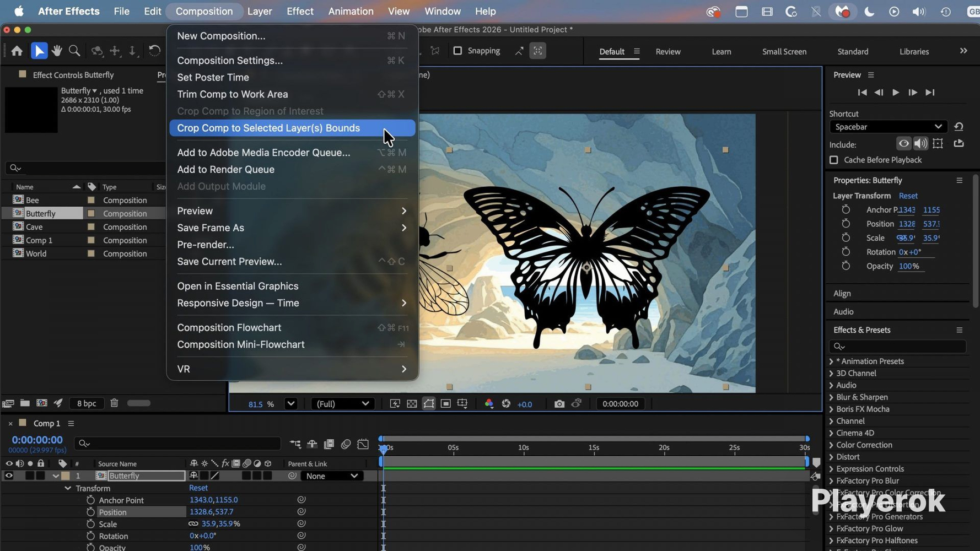Select the Hand tool

57,51
